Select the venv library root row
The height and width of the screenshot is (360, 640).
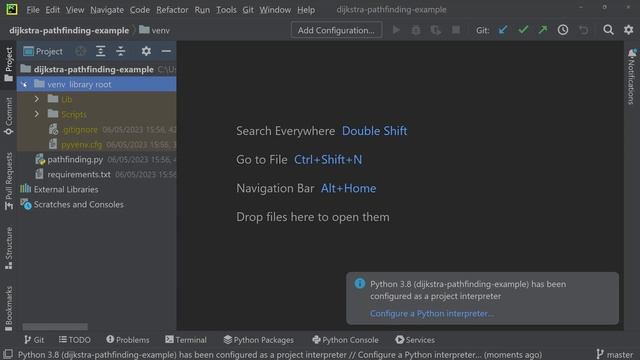[x=96, y=84]
